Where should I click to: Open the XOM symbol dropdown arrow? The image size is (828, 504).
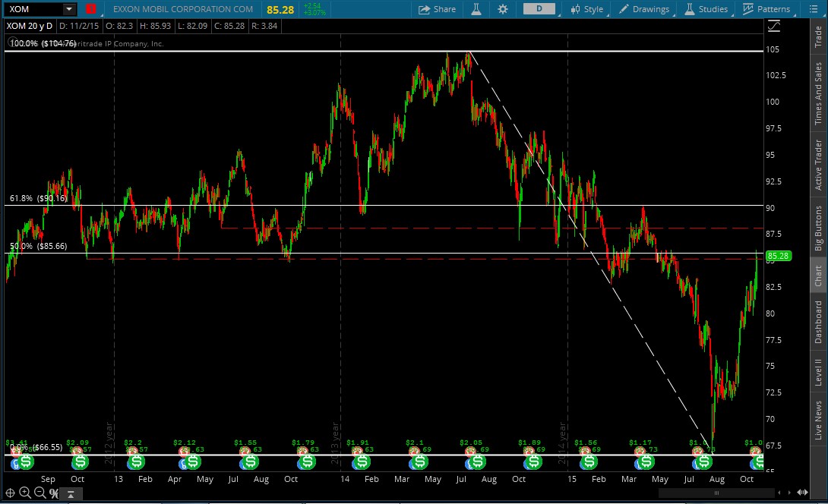pyautogui.click(x=68, y=9)
